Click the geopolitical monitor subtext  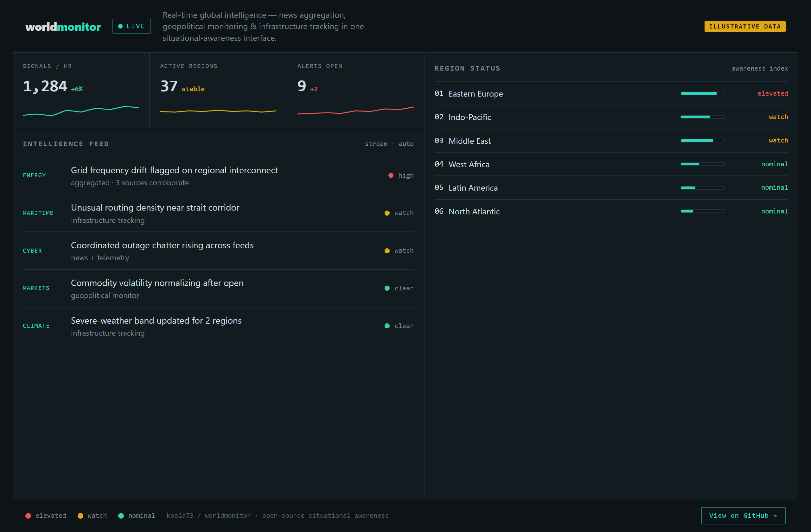tap(105, 296)
